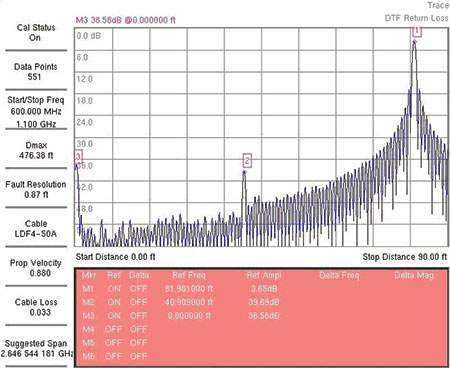Viewport: 450px width, 368px height.
Task: Click M5 in the marker table
Action: coord(88,343)
